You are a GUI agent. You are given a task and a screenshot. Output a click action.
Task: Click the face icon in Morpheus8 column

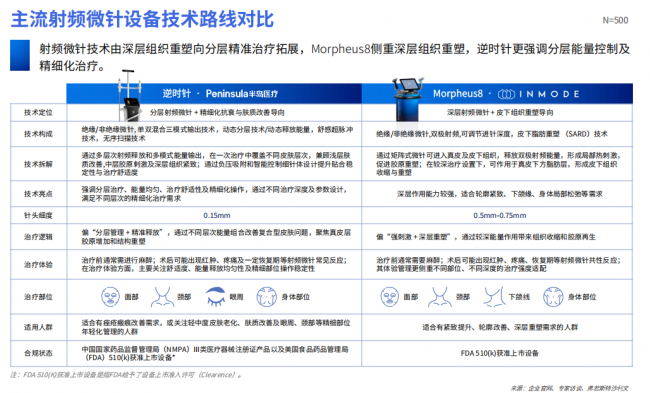(389, 297)
